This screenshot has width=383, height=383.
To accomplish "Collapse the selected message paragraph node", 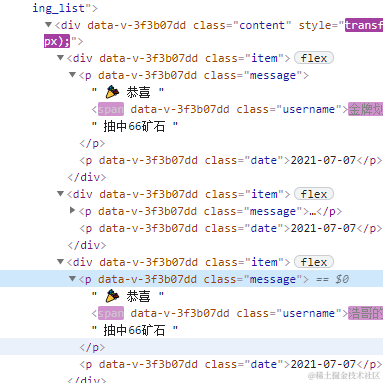I will pos(72,279).
